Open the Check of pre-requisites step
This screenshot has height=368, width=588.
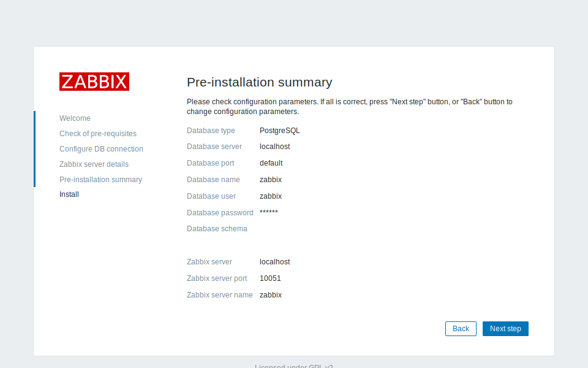pyautogui.click(x=98, y=134)
